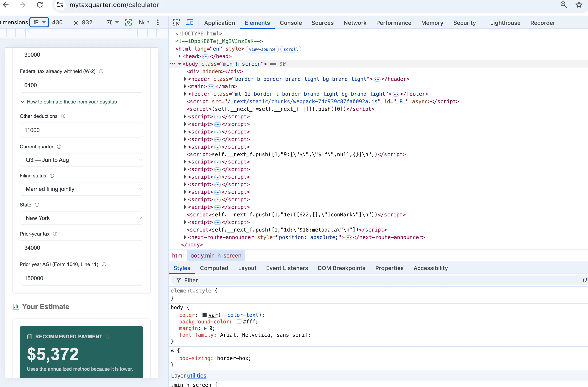Click info icon next to Federal tax withheld

coord(101,71)
